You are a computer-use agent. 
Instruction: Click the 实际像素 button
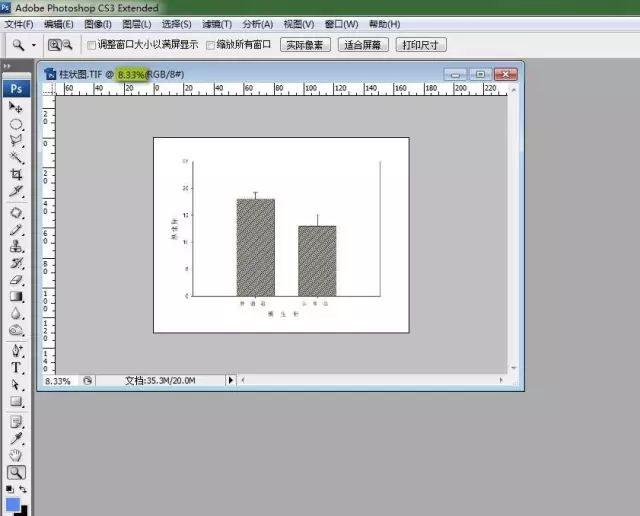[x=305, y=44]
